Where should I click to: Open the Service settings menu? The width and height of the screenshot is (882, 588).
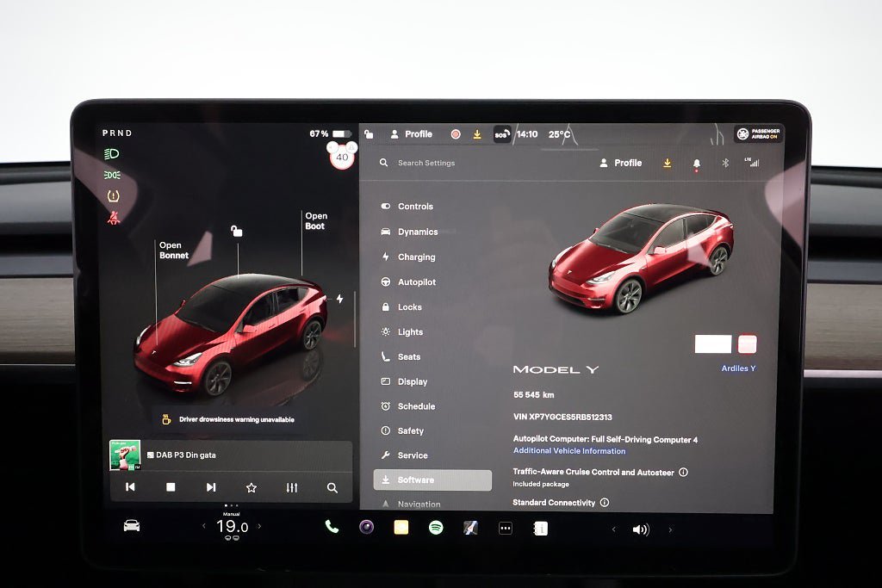[x=405, y=455]
